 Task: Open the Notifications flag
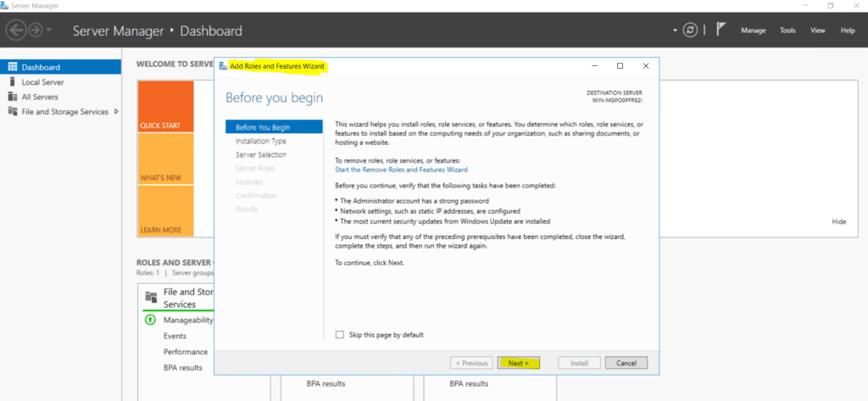point(721,30)
